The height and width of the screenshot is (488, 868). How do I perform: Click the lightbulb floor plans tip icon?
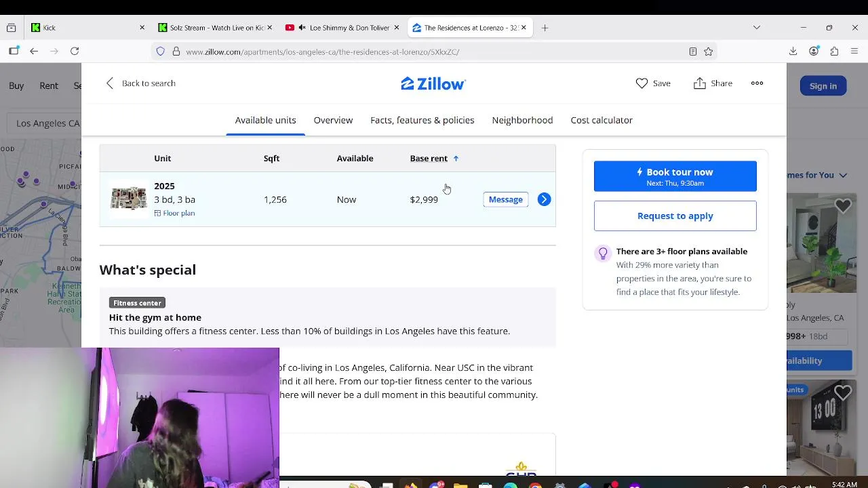602,253
